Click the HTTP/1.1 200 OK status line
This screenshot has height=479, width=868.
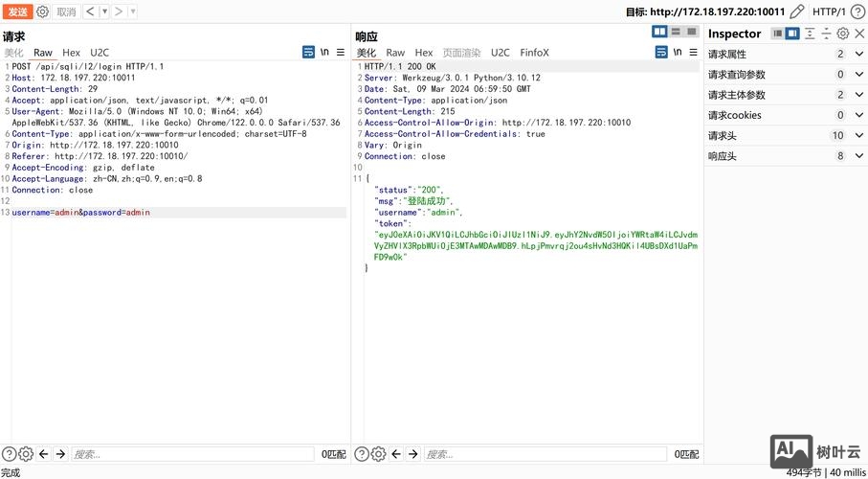(400, 66)
